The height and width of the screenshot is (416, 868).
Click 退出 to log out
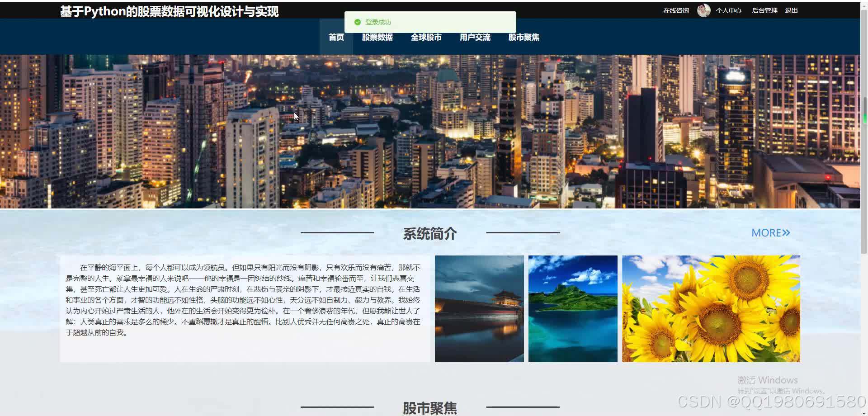(791, 10)
